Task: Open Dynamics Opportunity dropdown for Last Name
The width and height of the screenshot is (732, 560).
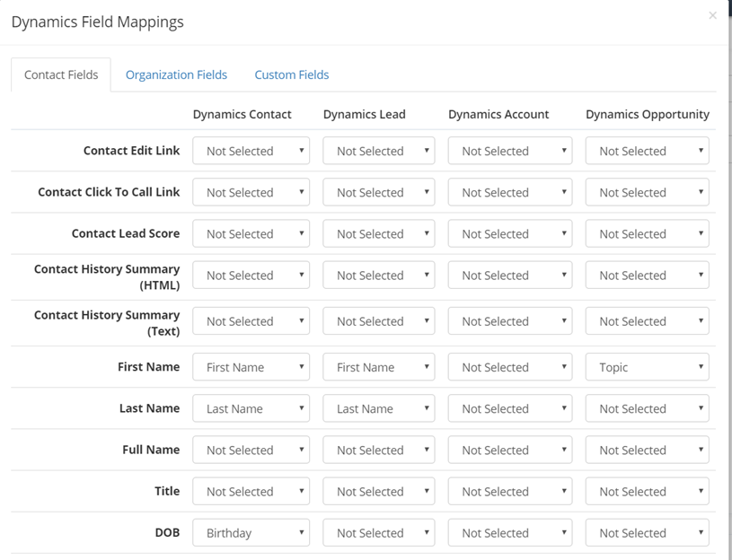Action: pyautogui.click(x=648, y=408)
